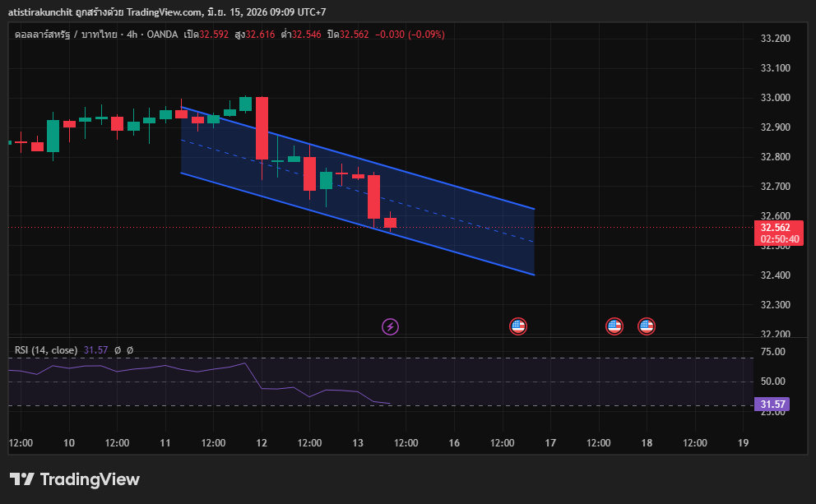Click the countdown timer 02:50:40
816x504 pixels.
coord(780,239)
